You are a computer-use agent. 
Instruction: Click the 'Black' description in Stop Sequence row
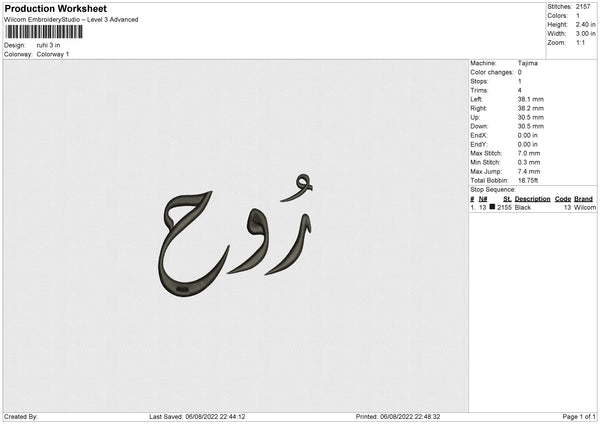pos(523,207)
